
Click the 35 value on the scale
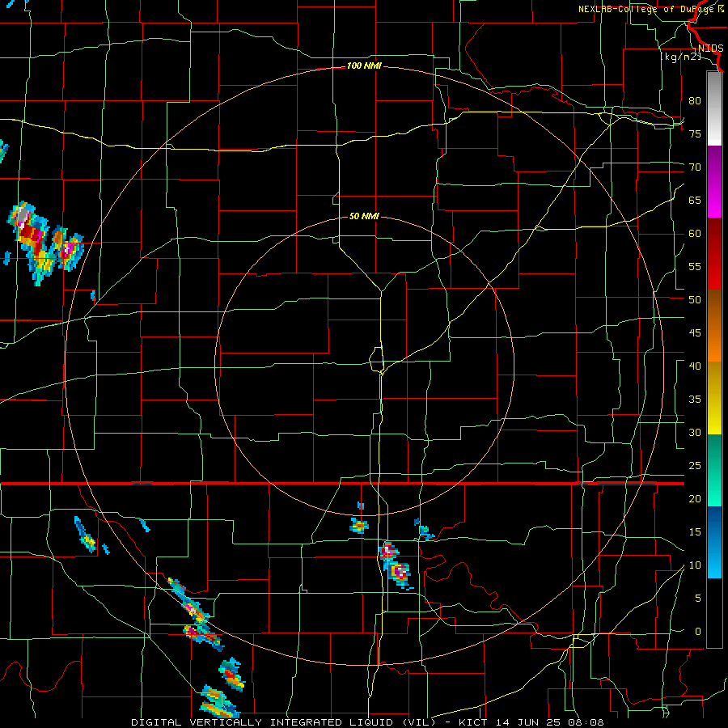pyautogui.click(x=695, y=400)
